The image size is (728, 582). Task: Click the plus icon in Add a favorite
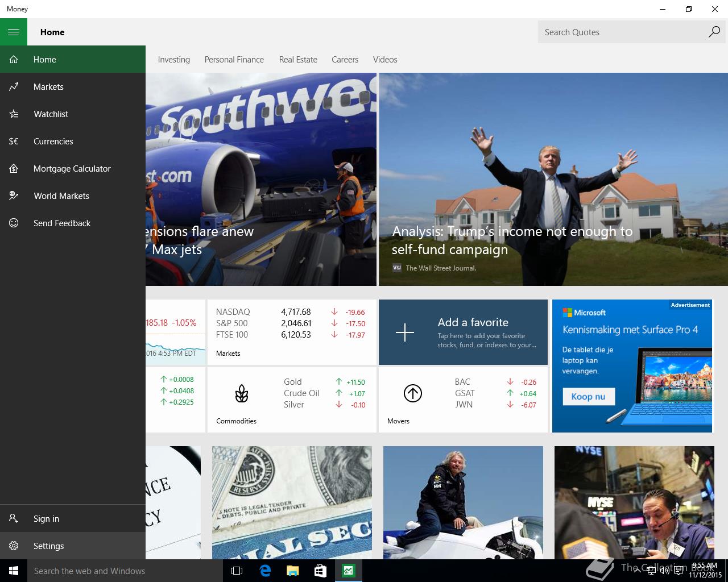click(405, 332)
